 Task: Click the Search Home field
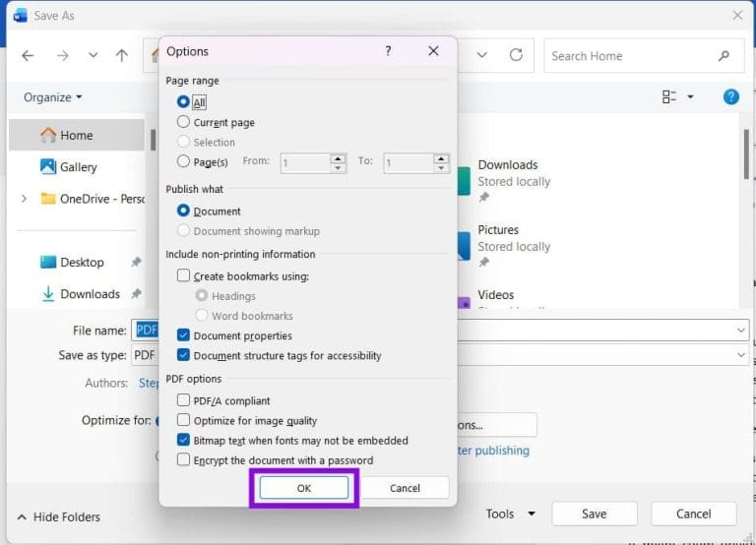coord(644,56)
